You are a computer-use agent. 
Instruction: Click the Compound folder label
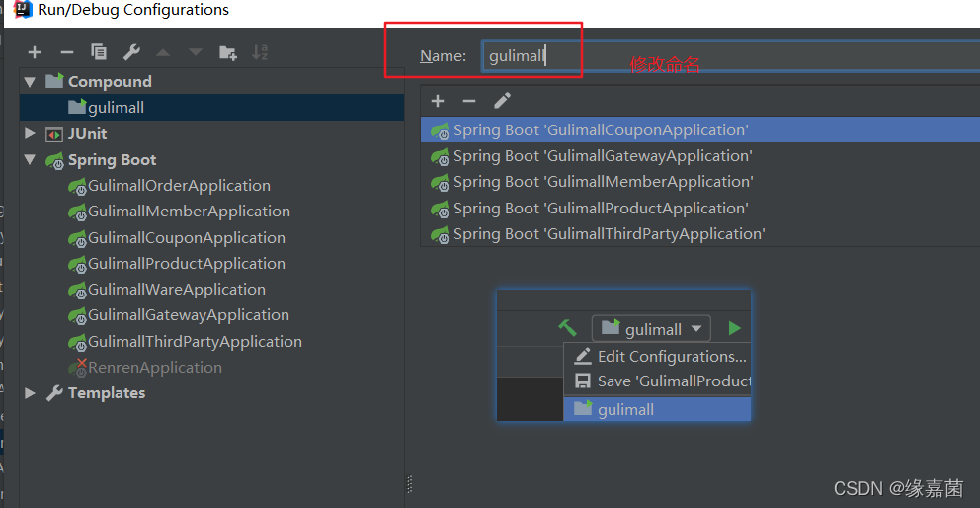[x=110, y=82]
